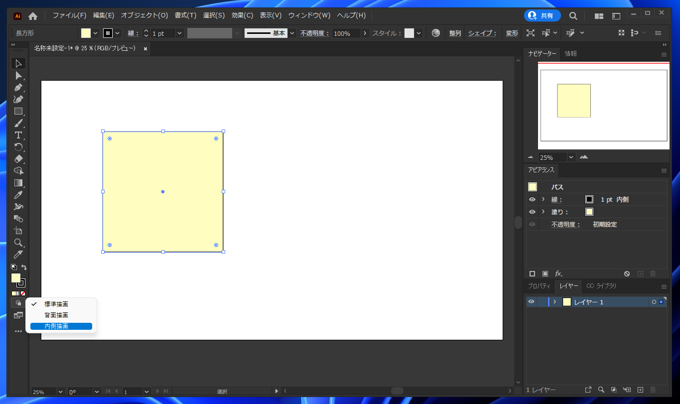Select the Type tool

pos(18,135)
